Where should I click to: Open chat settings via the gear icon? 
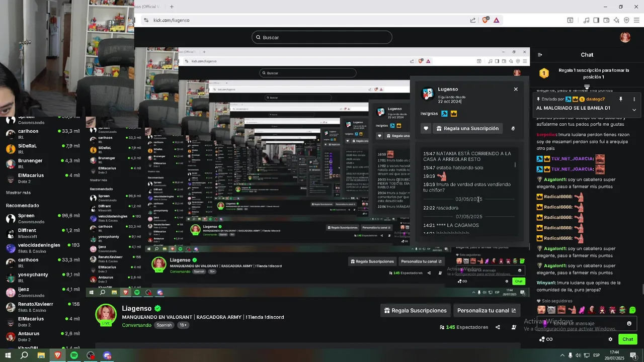[x=610, y=339]
